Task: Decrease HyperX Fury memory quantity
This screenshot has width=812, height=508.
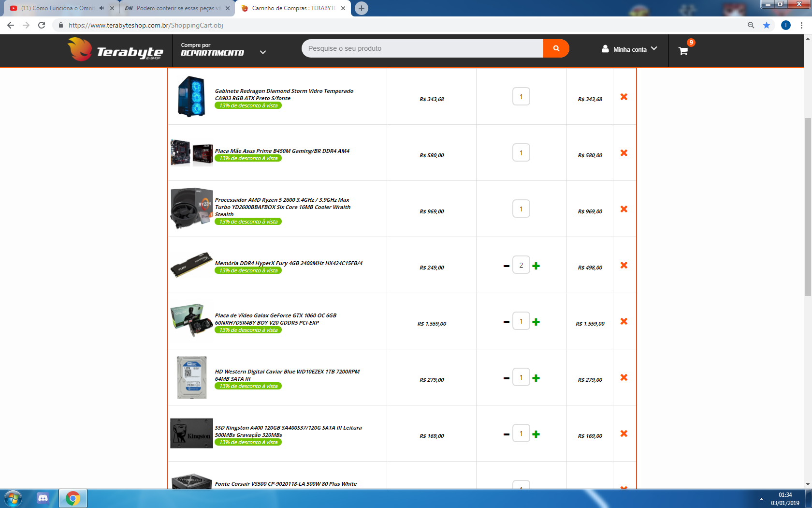Action: [507, 266]
